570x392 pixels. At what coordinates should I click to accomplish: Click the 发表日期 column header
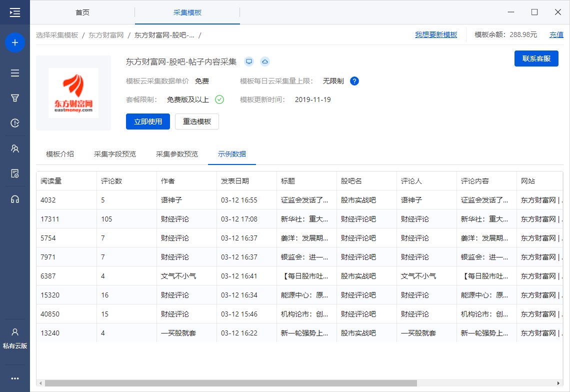point(247,181)
